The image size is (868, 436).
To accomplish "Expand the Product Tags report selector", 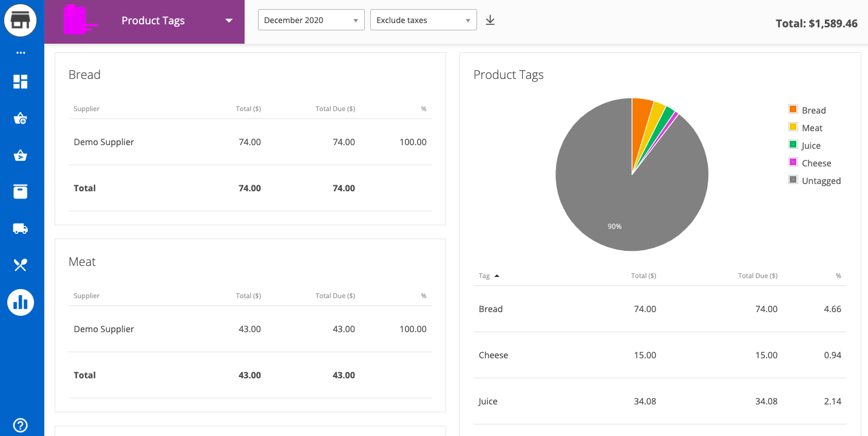I will (229, 21).
